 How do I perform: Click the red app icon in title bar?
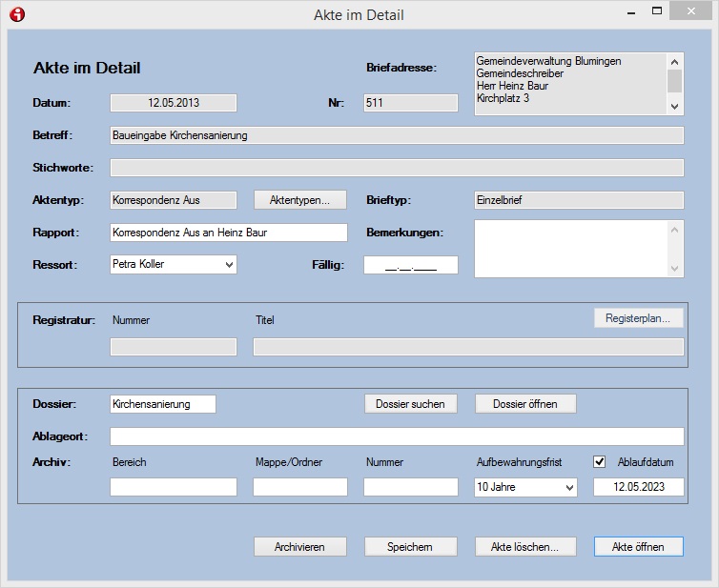coord(16,14)
